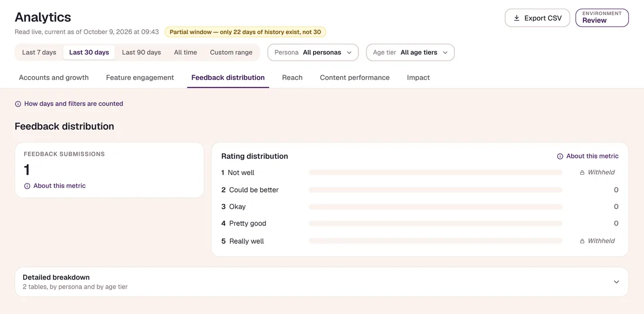Click the 'Read live, current as of' timestamp

point(87,32)
